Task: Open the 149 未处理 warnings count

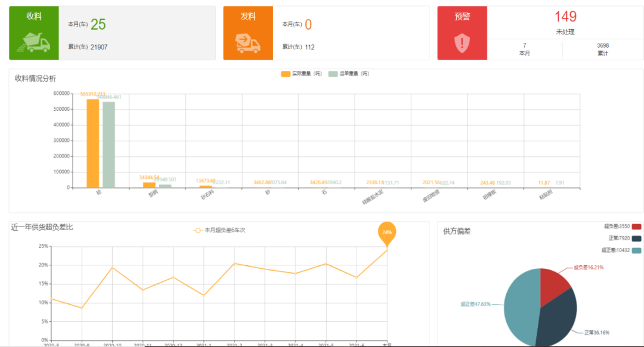Action: pos(565,22)
